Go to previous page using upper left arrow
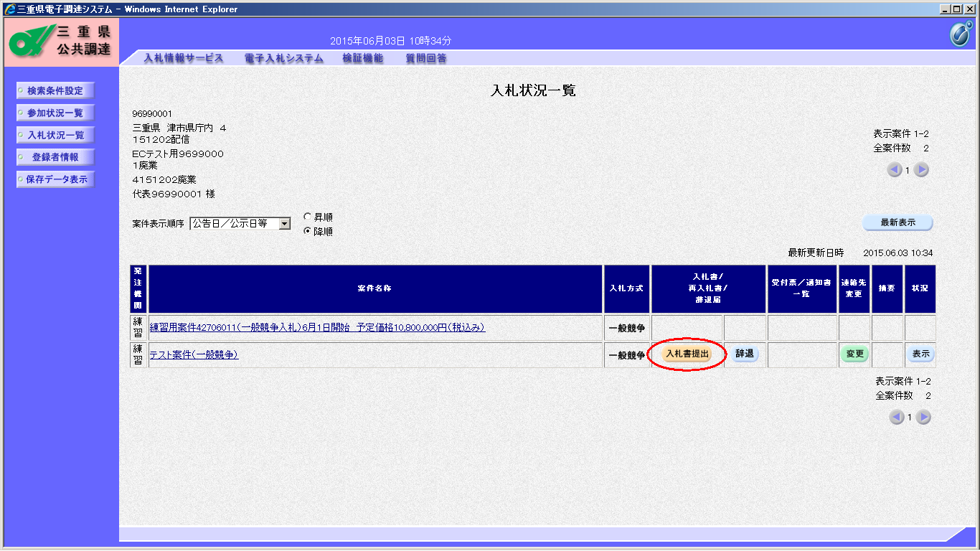Viewport: 980px width, 551px height. (895, 170)
